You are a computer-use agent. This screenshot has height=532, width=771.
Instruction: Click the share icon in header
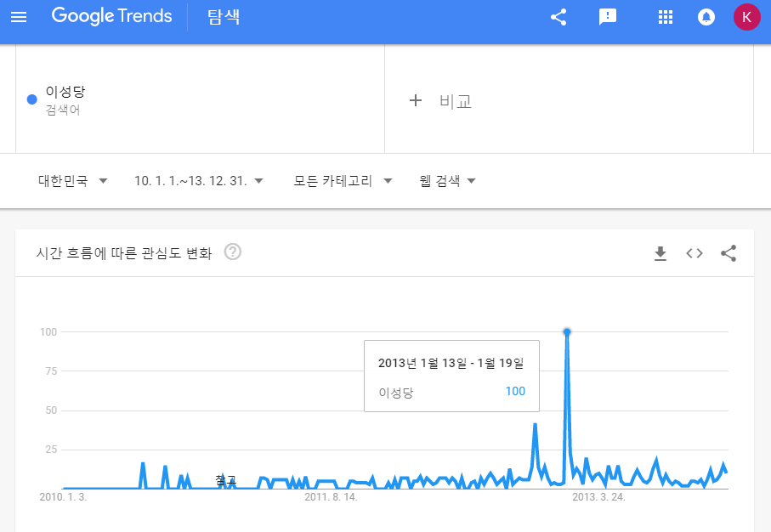click(558, 17)
